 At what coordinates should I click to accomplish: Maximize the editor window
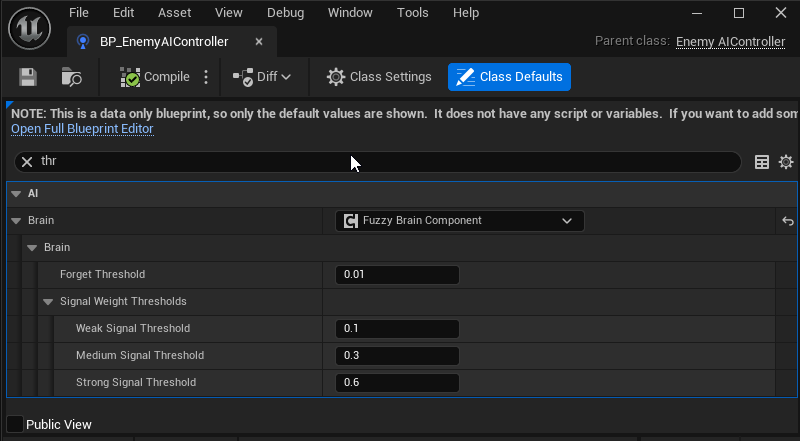[x=739, y=13]
